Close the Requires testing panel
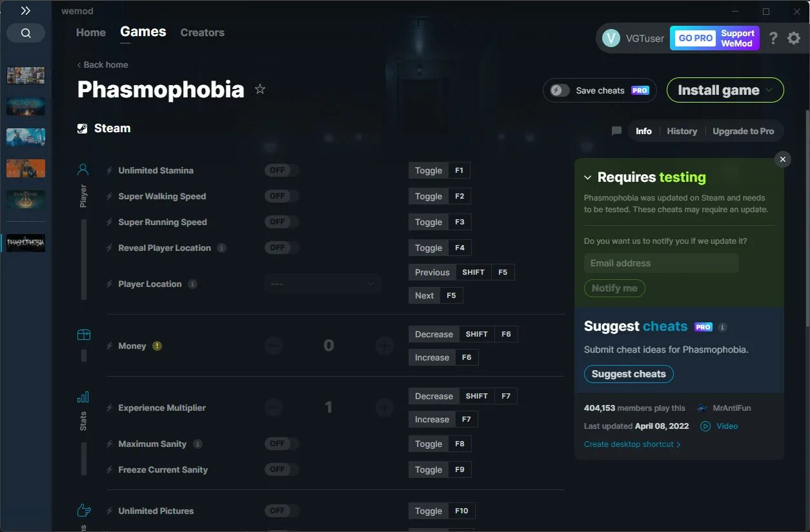 (x=782, y=159)
